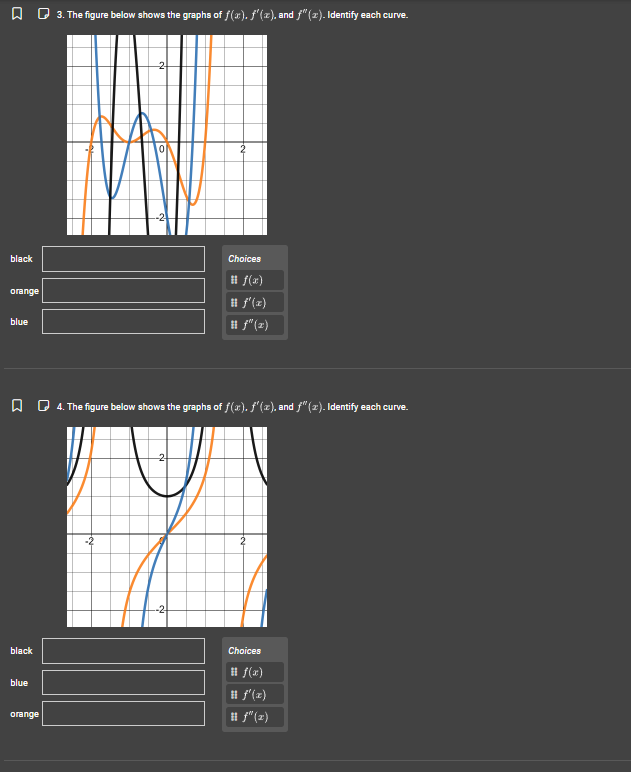This screenshot has height=772, width=631.
Task: Click the 'black' label in question 4
Action: click(21, 650)
